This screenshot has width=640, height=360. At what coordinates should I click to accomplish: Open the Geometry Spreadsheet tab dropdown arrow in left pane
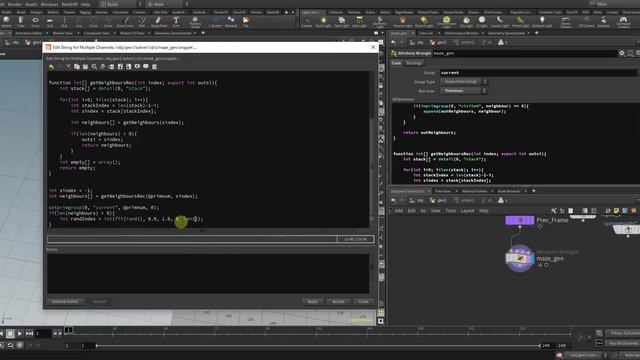(194, 33)
